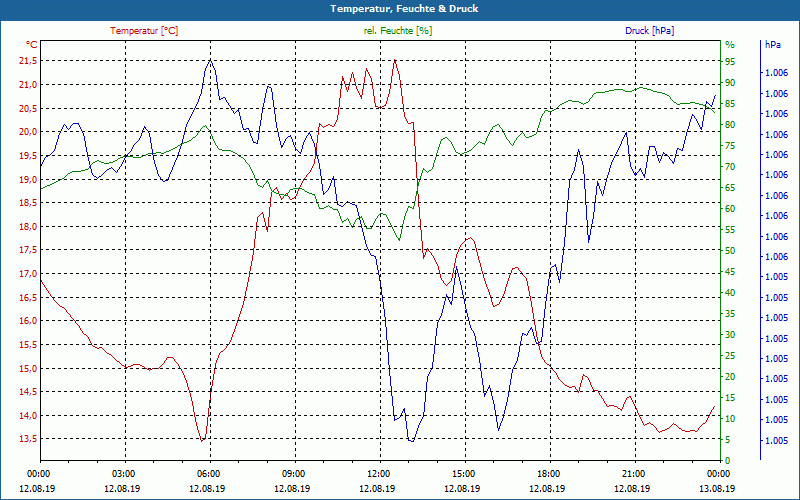
Task: Click the green '20' humidity axis value
Action: (730, 377)
